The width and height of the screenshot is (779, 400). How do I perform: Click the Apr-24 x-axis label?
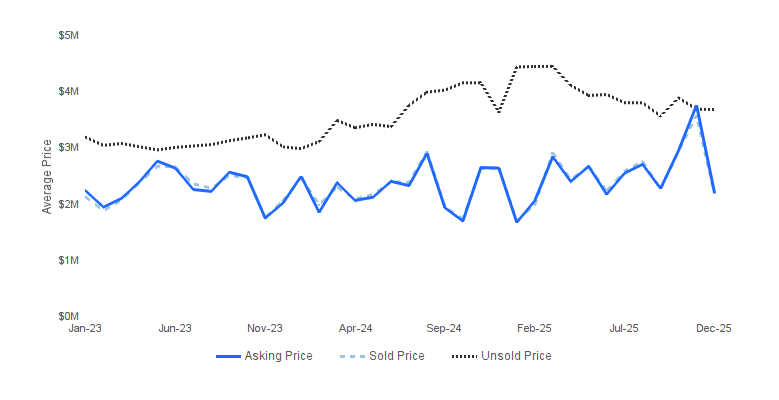[355, 328]
